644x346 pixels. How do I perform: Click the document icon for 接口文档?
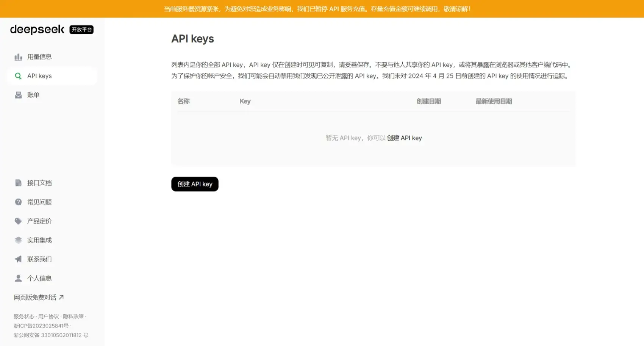click(18, 183)
